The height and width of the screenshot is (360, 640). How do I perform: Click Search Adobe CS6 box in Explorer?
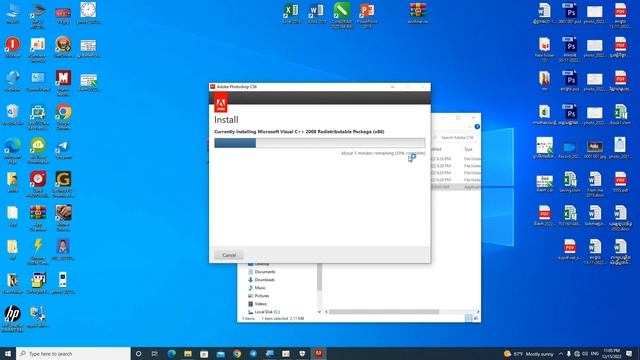click(456, 138)
